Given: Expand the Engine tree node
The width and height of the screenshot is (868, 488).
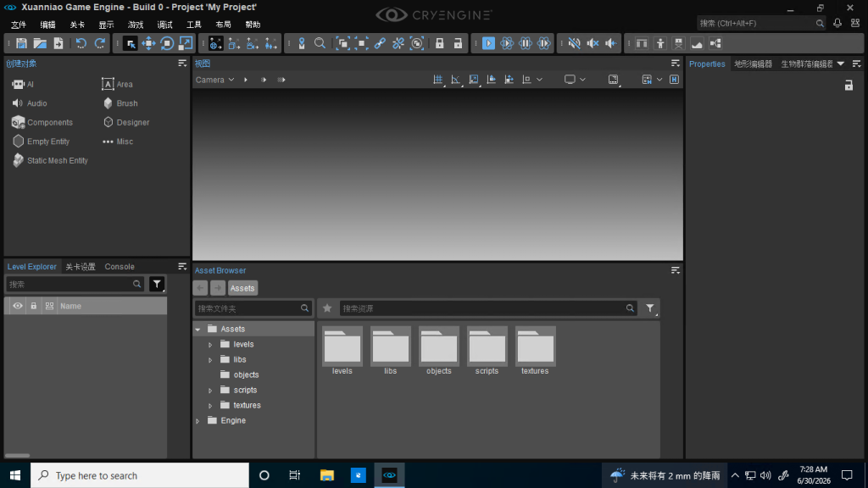Looking at the screenshot, I should click(x=198, y=421).
